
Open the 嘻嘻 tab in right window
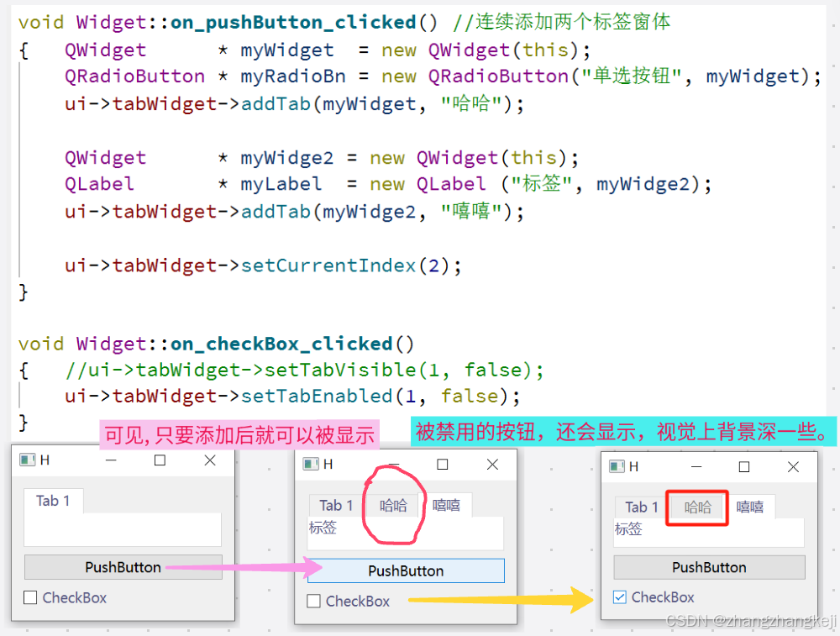point(749,507)
